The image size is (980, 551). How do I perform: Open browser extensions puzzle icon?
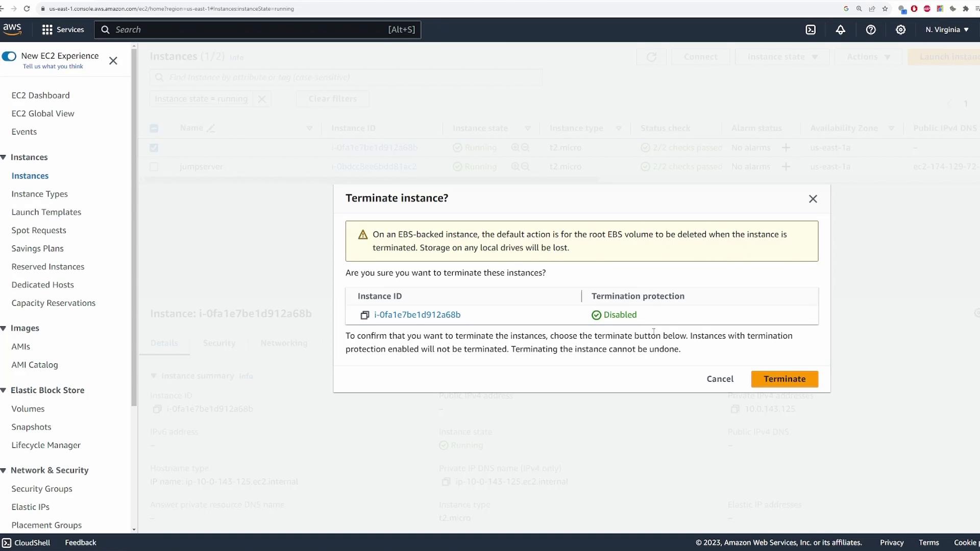pos(966,9)
